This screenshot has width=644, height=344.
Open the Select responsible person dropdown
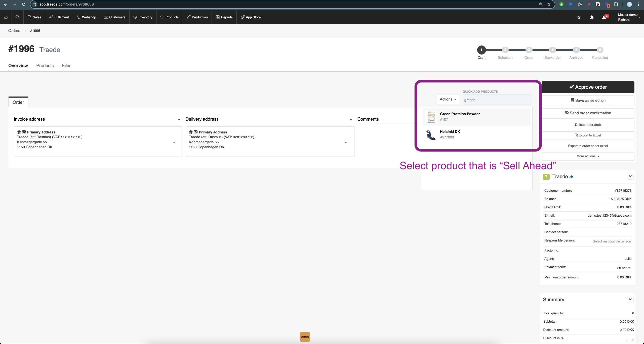[x=612, y=241]
